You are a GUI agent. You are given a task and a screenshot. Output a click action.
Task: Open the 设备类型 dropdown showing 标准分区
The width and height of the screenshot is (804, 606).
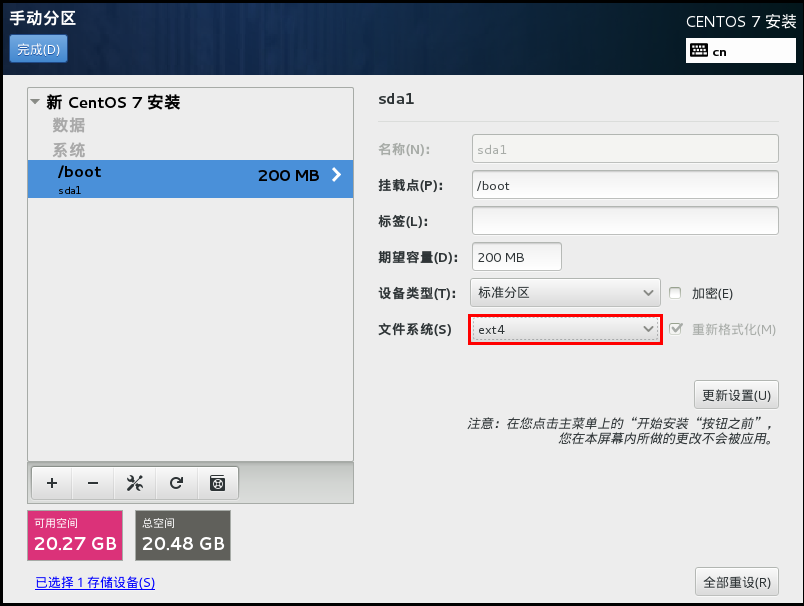pos(565,293)
